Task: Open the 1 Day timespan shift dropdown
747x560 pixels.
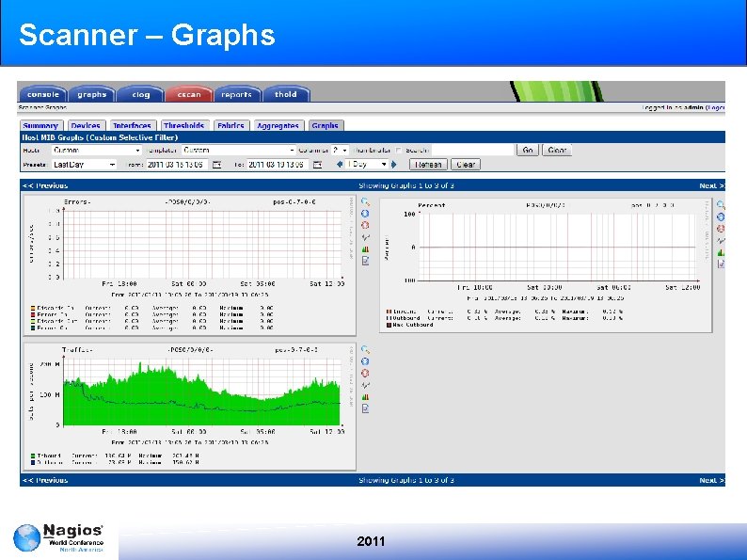Action: [x=367, y=165]
